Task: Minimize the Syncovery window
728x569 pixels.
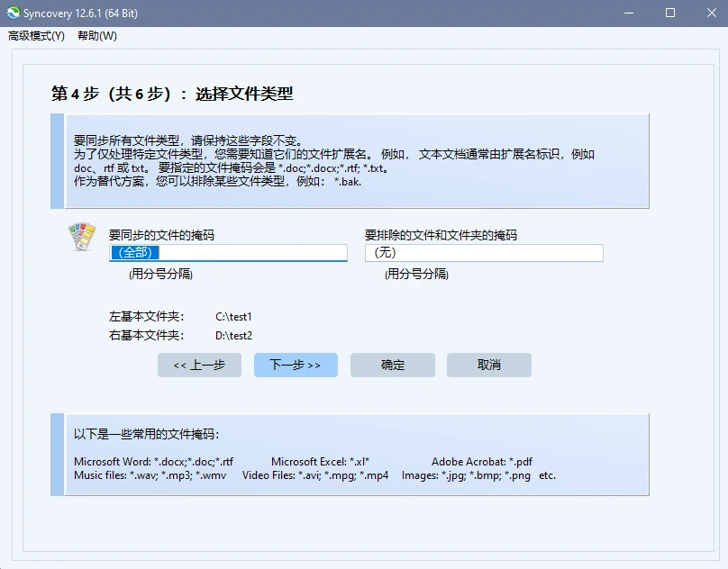Action: click(629, 13)
